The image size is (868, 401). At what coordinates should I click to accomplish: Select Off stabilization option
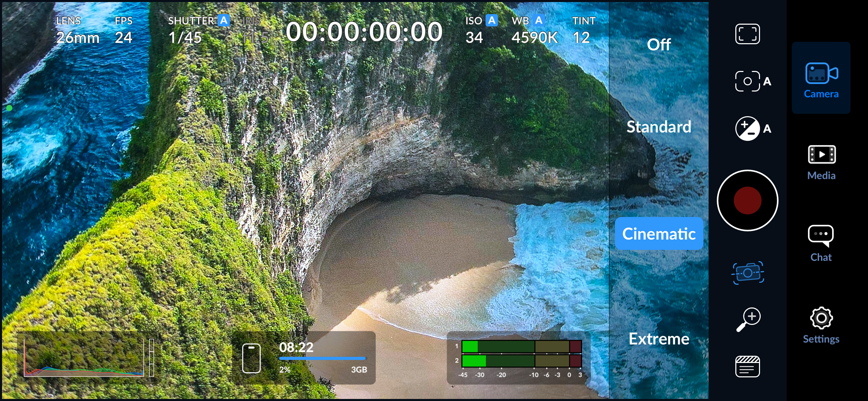click(659, 45)
